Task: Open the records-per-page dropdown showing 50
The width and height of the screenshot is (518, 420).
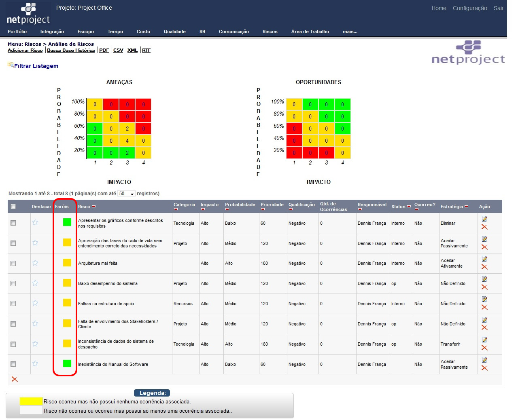Action: pos(126,194)
